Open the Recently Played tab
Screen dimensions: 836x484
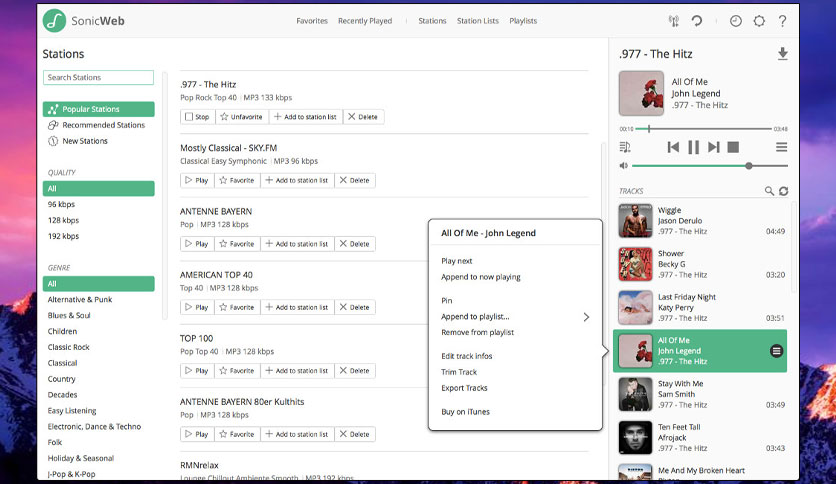(365, 21)
